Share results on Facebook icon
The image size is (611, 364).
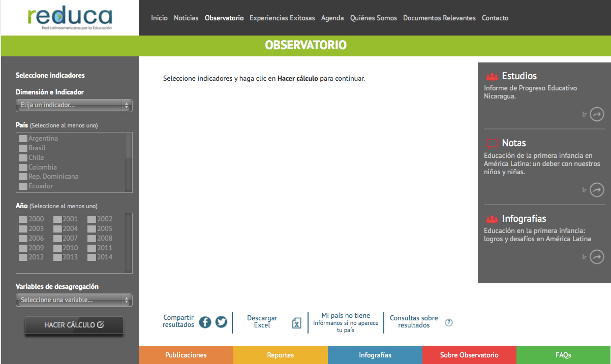(x=205, y=322)
